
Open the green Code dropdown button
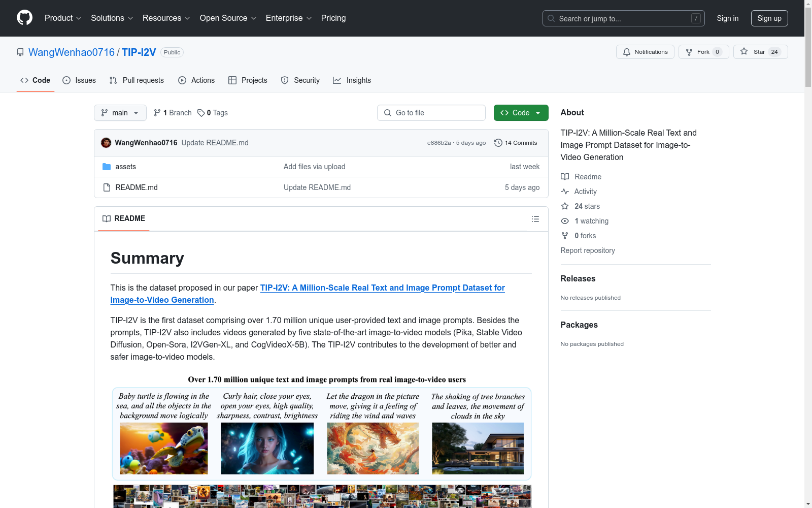coord(521,113)
